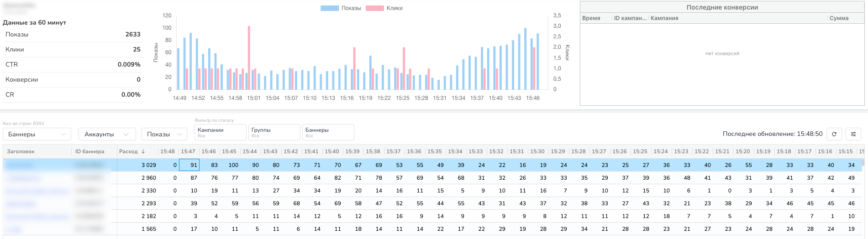Open the Кампании status filter
The image size is (868, 239).
(221, 132)
